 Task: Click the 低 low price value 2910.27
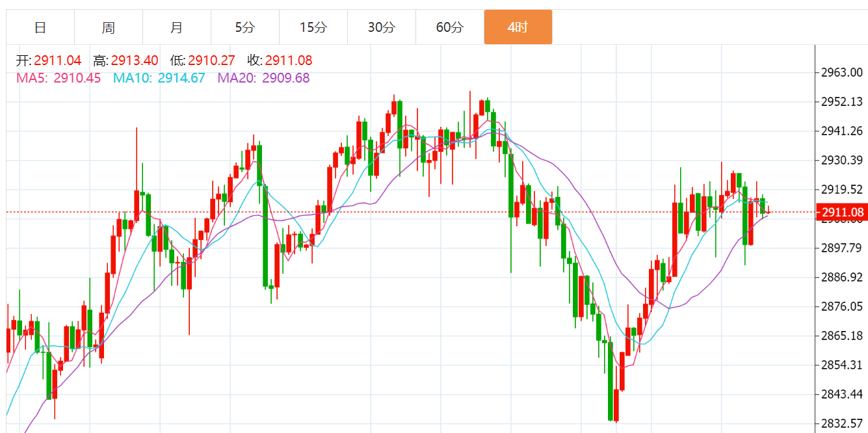click(211, 60)
